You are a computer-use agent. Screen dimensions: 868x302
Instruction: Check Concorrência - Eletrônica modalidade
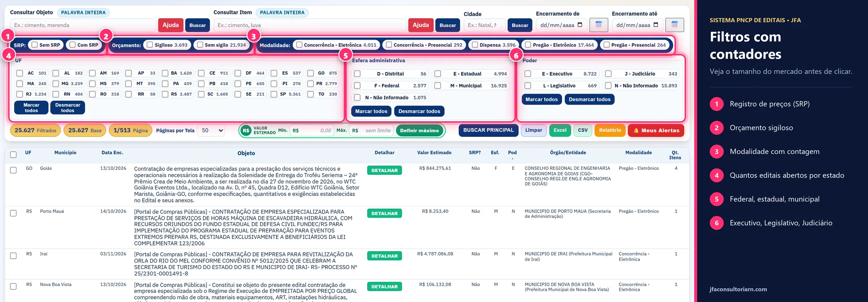point(299,45)
